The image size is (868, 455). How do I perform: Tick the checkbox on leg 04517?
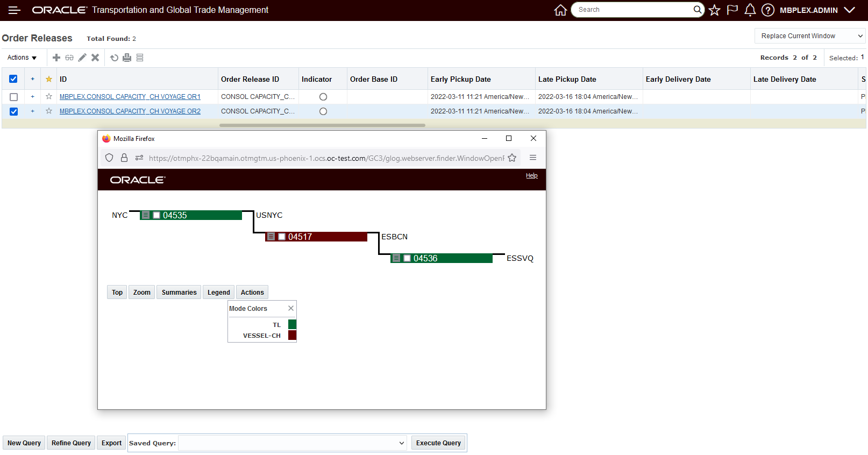point(282,237)
